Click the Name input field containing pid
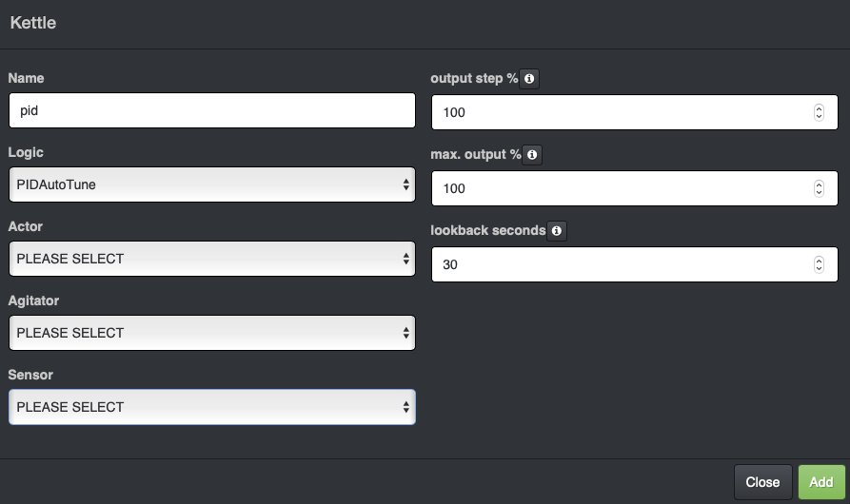This screenshot has width=850, height=504. (x=211, y=110)
